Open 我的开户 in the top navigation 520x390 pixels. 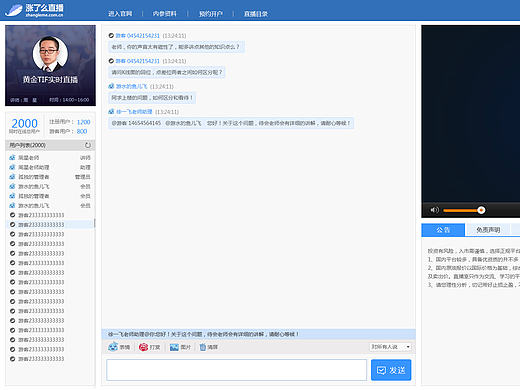pyautogui.click(x=211, y=14)
